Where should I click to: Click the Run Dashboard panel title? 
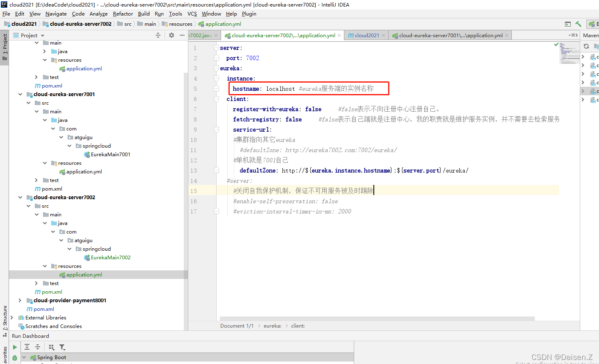(x=30, y=336)
